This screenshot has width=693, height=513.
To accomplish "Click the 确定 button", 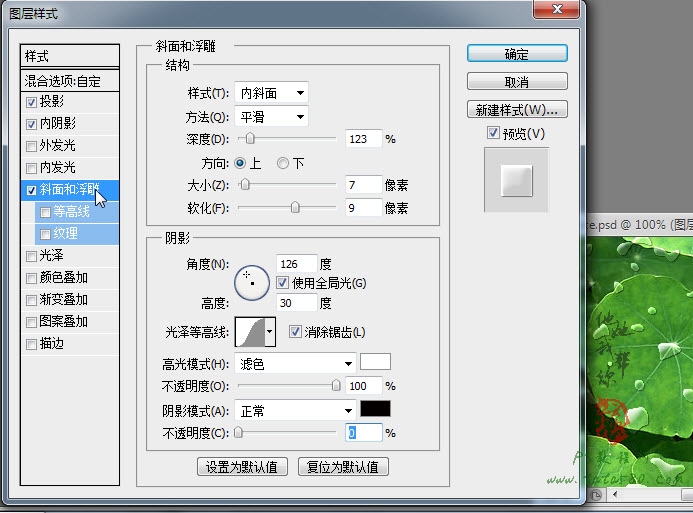I will point(517,53).
